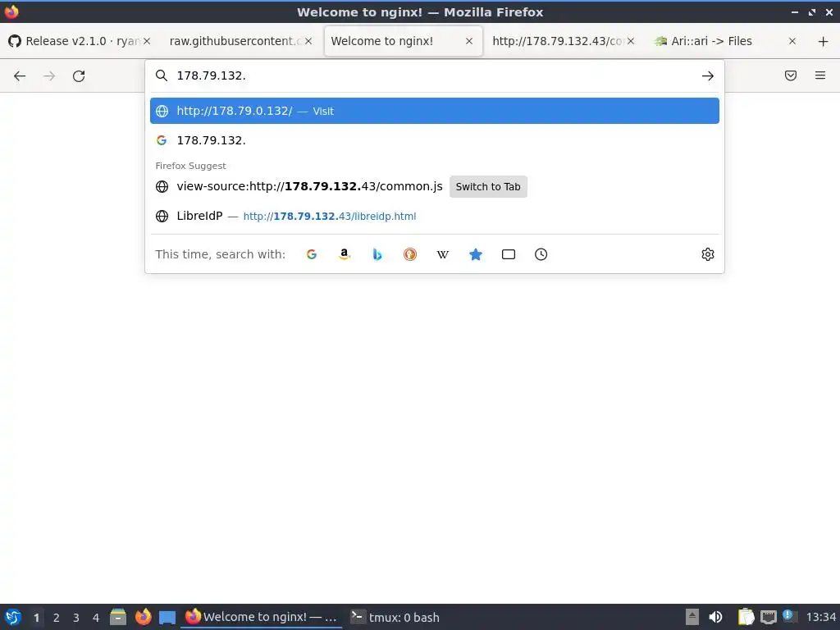Screen dimensions: 840x630
Task: Search this time with DuckDuckGo
Action: coord(410,254)
